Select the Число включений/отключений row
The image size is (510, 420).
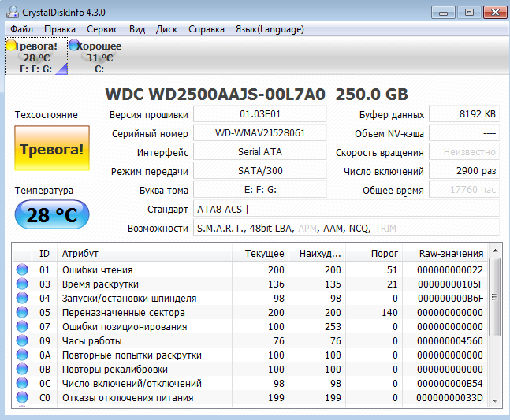click(x=250, y=383)
